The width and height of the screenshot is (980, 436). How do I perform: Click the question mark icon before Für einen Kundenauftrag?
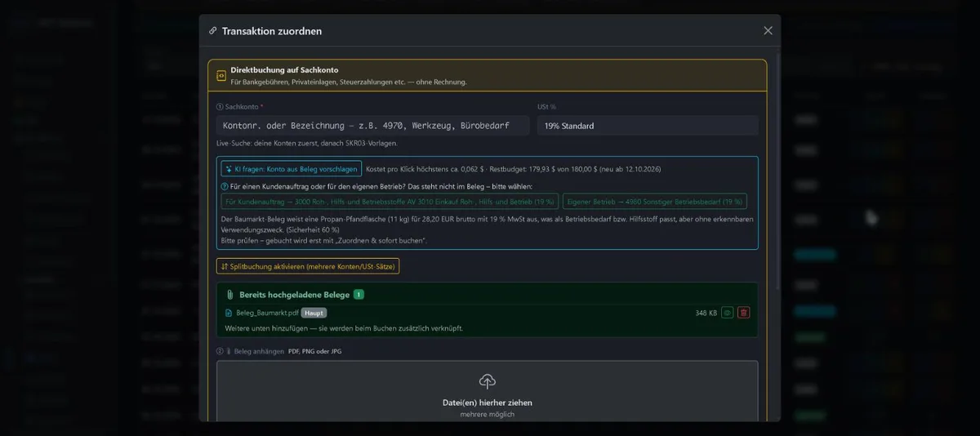coord(224,187)
